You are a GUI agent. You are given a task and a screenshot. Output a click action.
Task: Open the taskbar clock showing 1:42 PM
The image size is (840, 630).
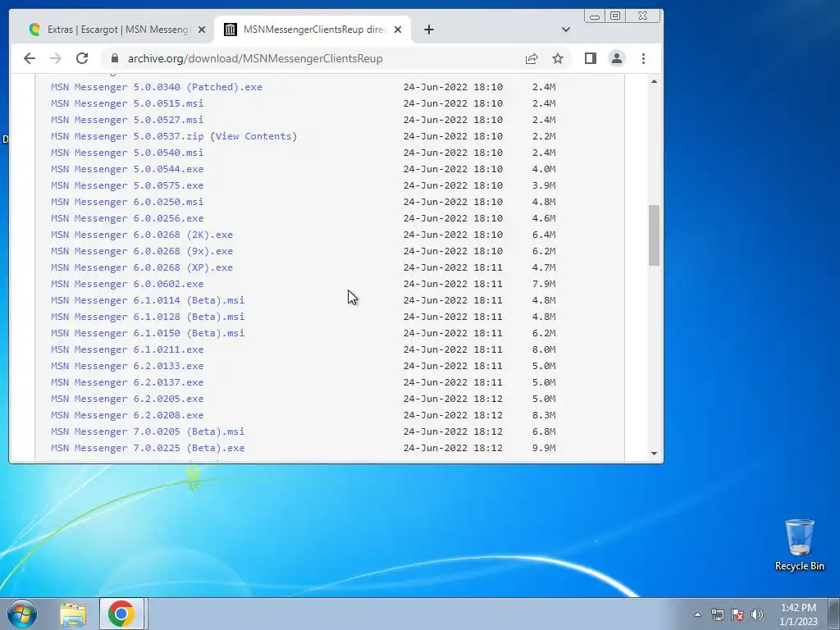pyautogui.click(x=798, y=614)
